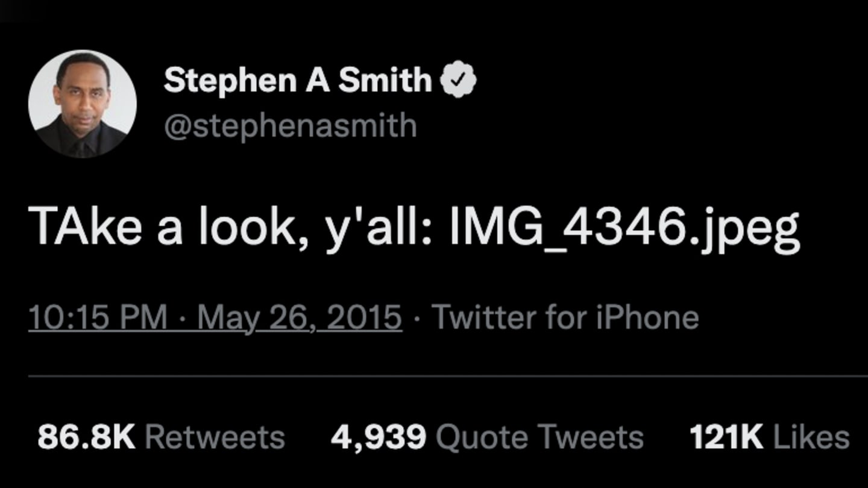Screen dimensions: 868x488
Task: Click the IMG_4346.jpeg filename text
Action: pos(624,229)
